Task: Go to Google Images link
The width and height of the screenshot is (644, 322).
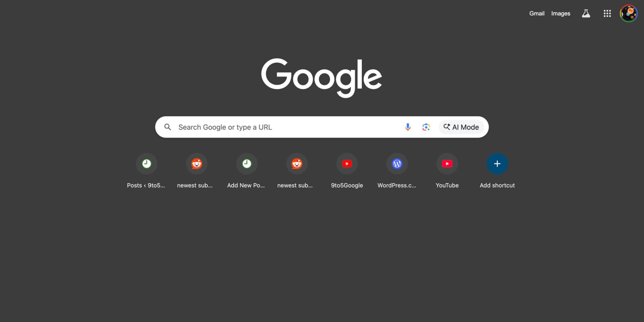Action: coord(561,13)
